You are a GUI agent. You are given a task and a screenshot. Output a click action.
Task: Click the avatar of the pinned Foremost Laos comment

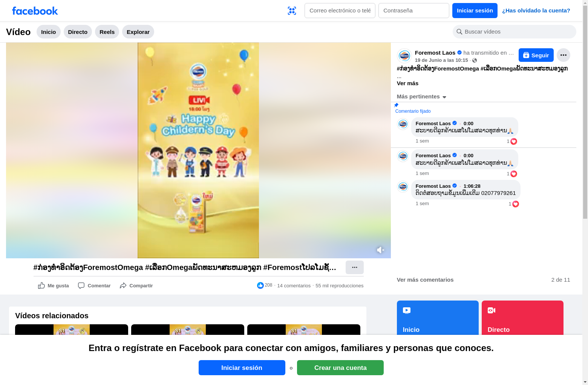pyautogui.click(x=403, y=124)
